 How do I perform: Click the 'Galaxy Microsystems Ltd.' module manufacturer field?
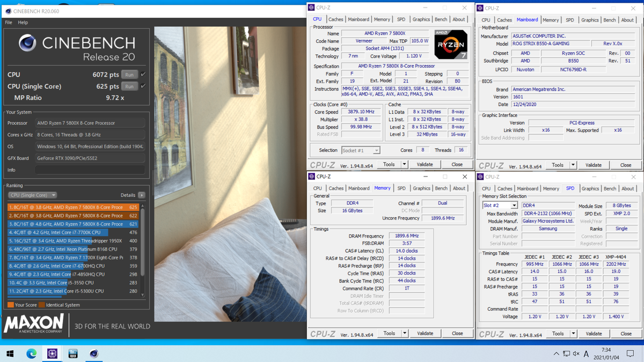548,221
